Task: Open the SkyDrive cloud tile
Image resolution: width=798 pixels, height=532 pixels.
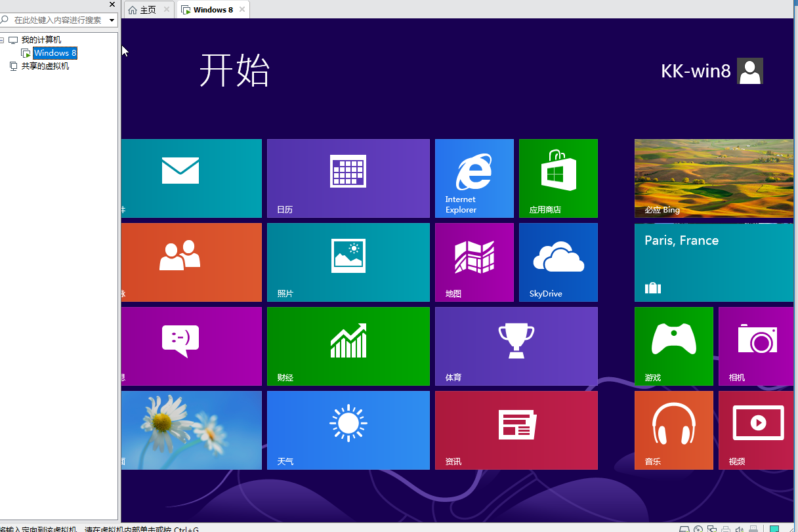Action: click(x=558, y=262)
